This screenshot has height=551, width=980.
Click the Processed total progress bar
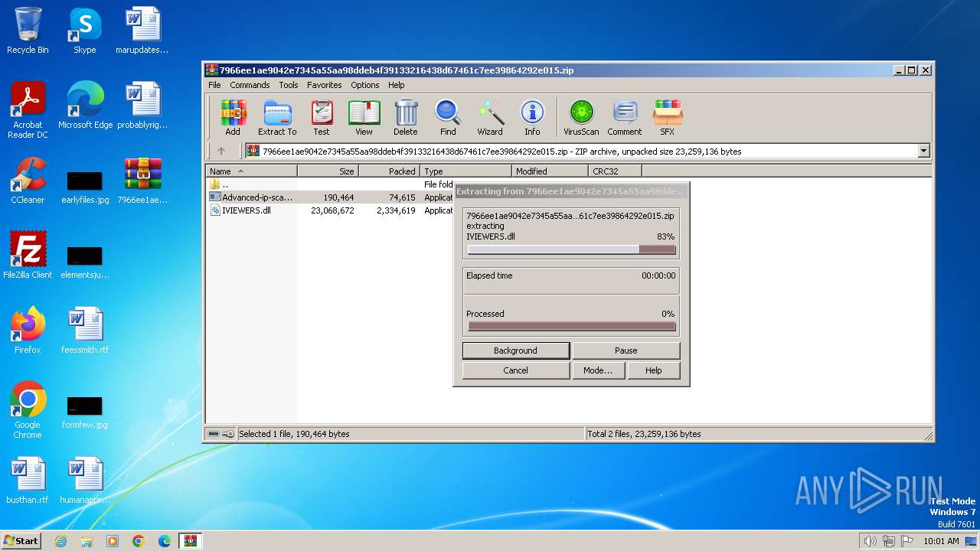point(572,327)
